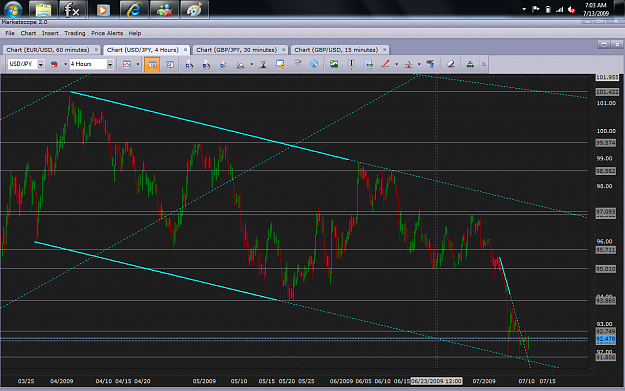Open the toolbar overflow options
625x391 pixels.
484,64
